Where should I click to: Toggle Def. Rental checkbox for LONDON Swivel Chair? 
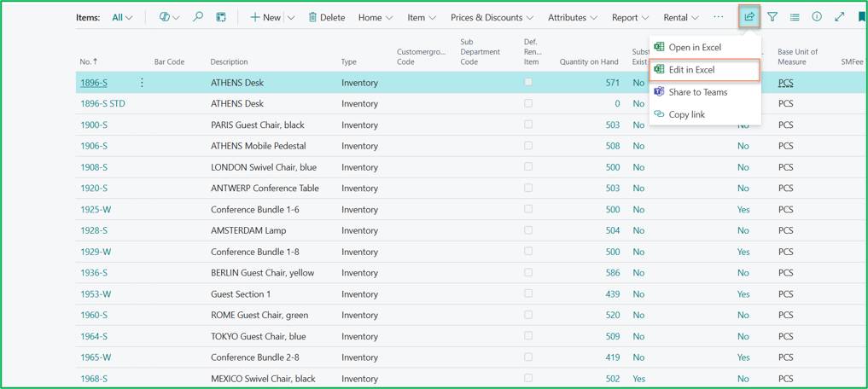click(528, 166)
